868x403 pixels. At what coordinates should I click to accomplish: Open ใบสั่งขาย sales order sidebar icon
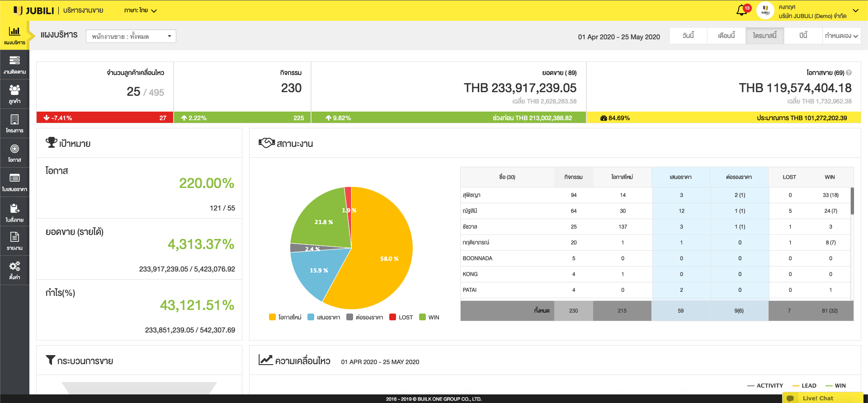pos(14,213)
